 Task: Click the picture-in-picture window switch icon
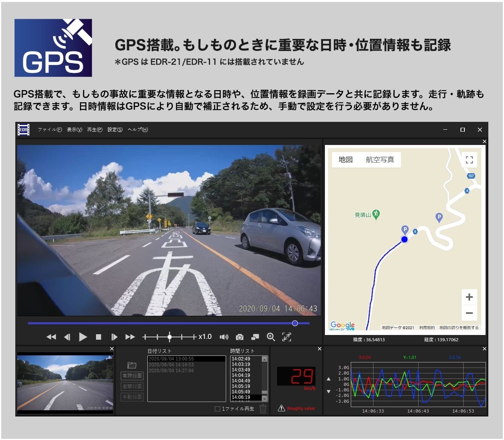(255, 337)
